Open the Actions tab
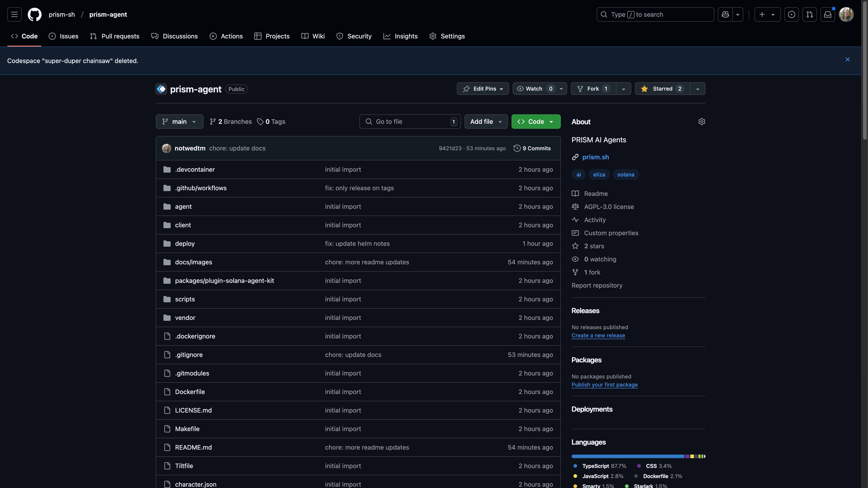Viewport: 868px width, 488px height. (x=226, y=36)
